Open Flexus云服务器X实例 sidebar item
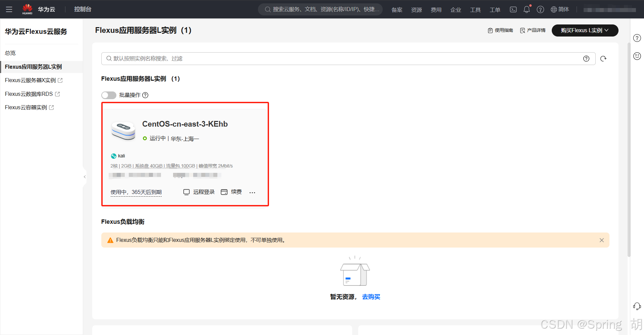Image resolution: width=644 pixels, height=335 pixels. (30, 80)
